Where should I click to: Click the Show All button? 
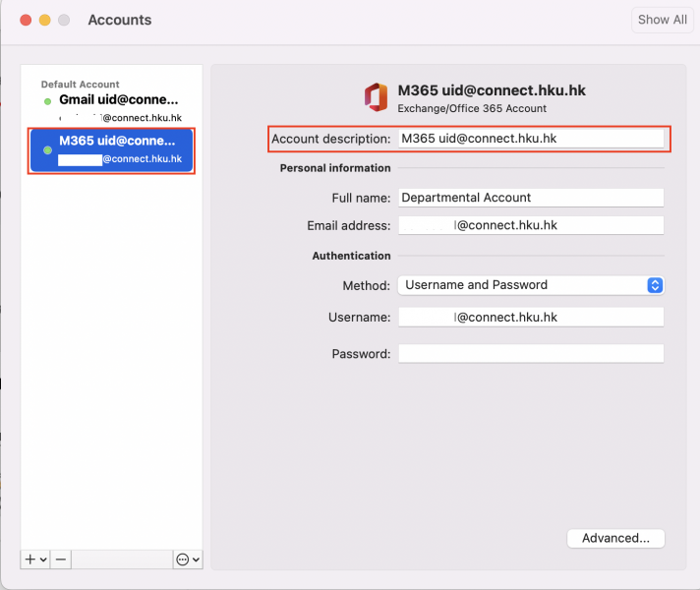662,20
